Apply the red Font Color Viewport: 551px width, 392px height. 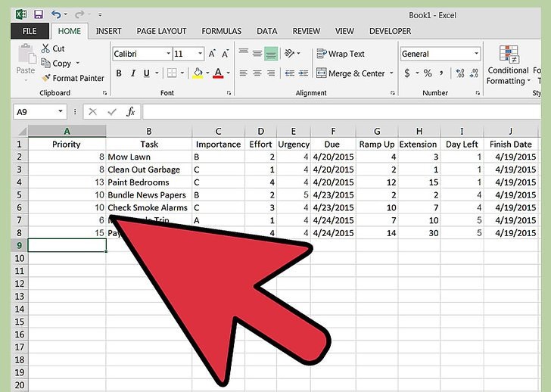(x=218, y=73)
